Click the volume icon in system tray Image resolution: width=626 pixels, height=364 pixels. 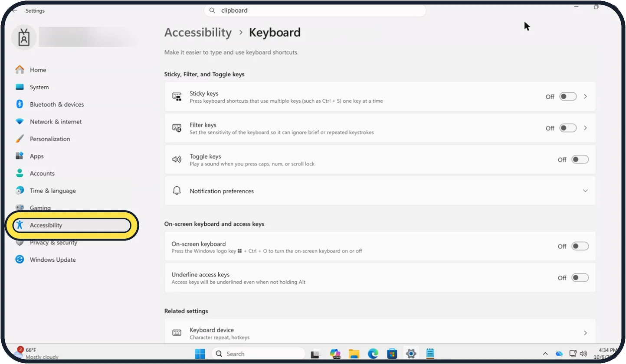point(583,354)
